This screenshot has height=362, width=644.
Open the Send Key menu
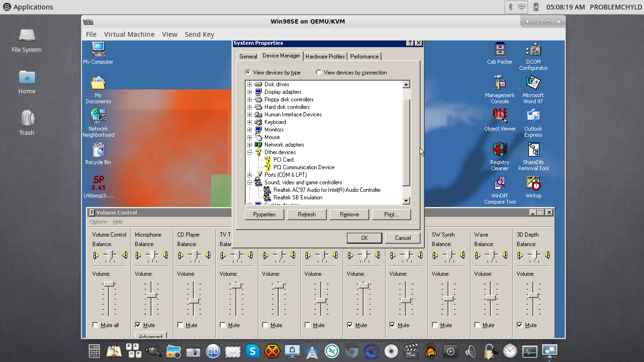point(199,34)
